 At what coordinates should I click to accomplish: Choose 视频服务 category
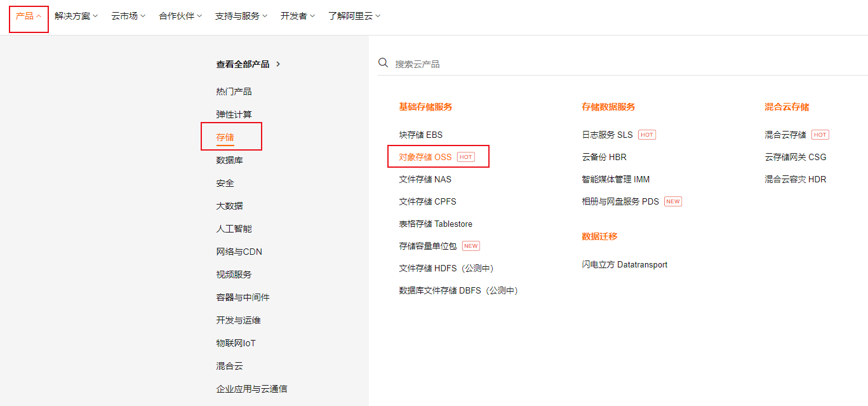point(234,274)
